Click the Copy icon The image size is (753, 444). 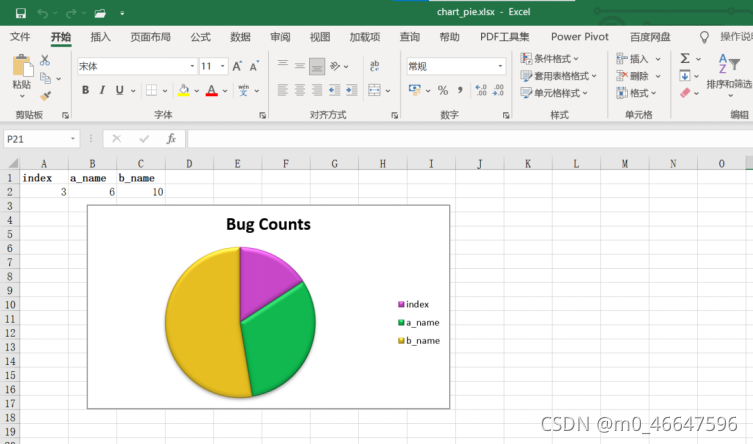[46, 78]
